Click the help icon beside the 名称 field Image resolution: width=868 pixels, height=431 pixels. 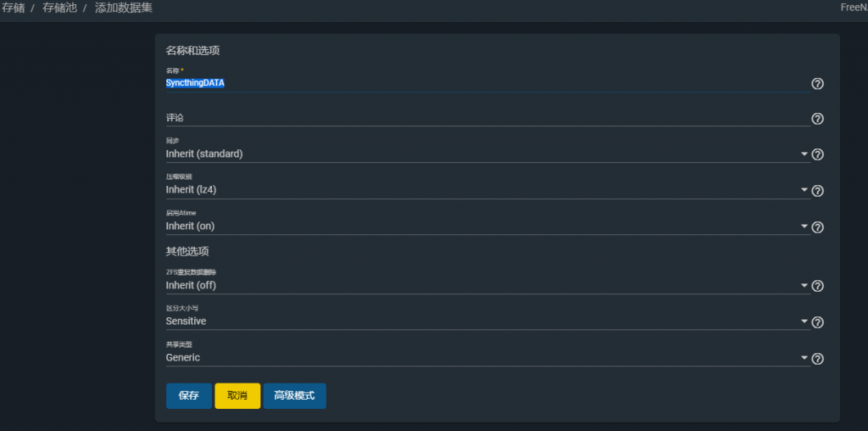[x=817, y=83]
